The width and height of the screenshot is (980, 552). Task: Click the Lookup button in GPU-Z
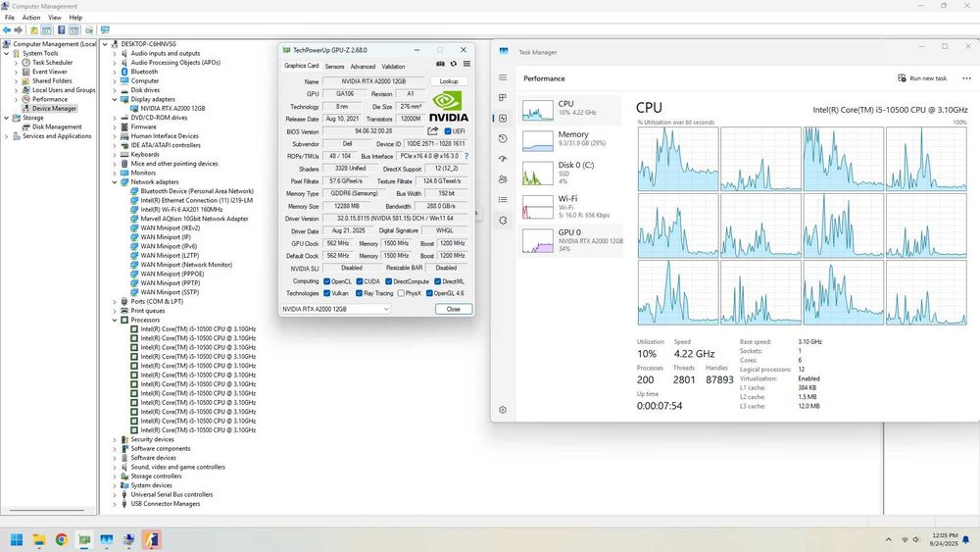[449, 81]
